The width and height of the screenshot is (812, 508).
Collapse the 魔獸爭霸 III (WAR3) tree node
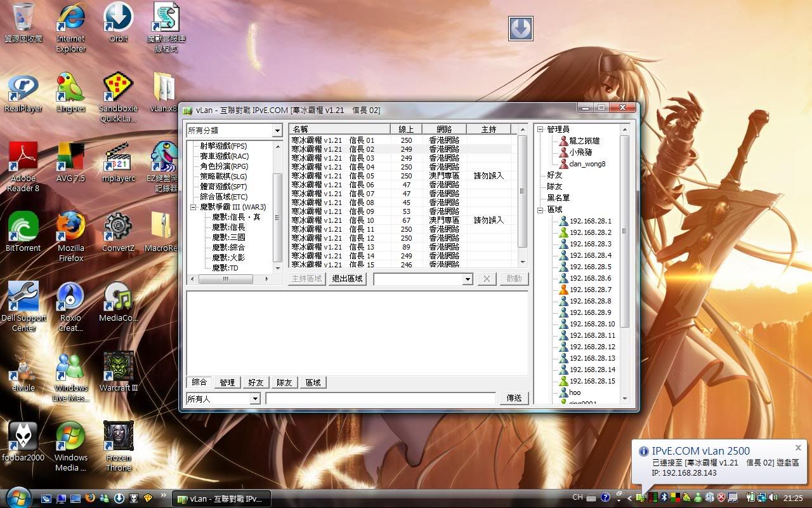point(193,207)
